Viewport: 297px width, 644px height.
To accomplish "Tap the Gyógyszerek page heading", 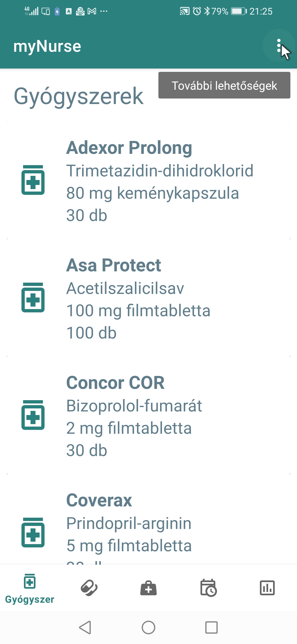I will [79, 96].
